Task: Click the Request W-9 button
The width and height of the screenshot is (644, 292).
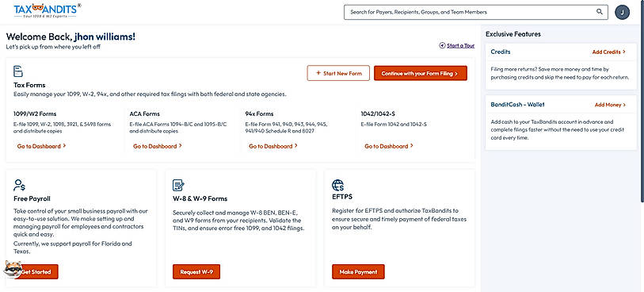Action: pyautogui.click(x=196, y=272)
